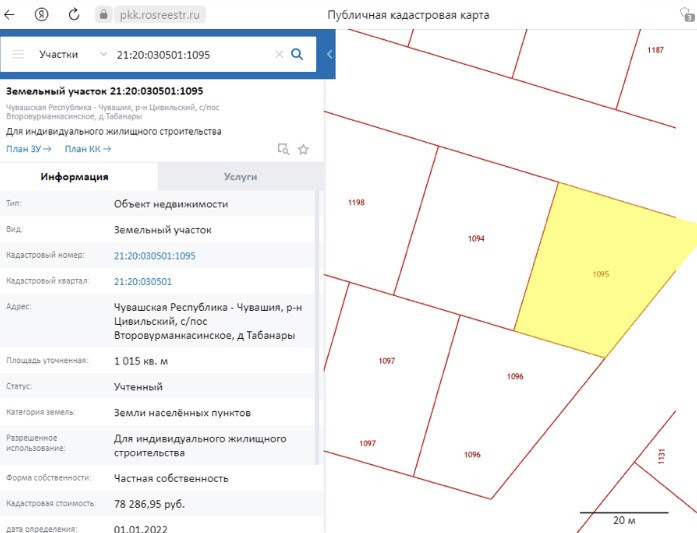The image size is (697, 533).
Task: Open the План КК link
Action: tap(87, 149)
